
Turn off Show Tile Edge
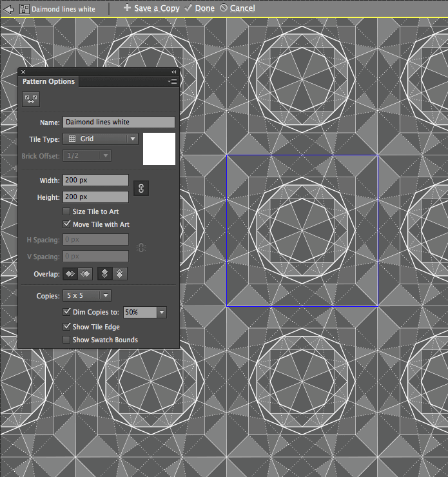(66, 327)
